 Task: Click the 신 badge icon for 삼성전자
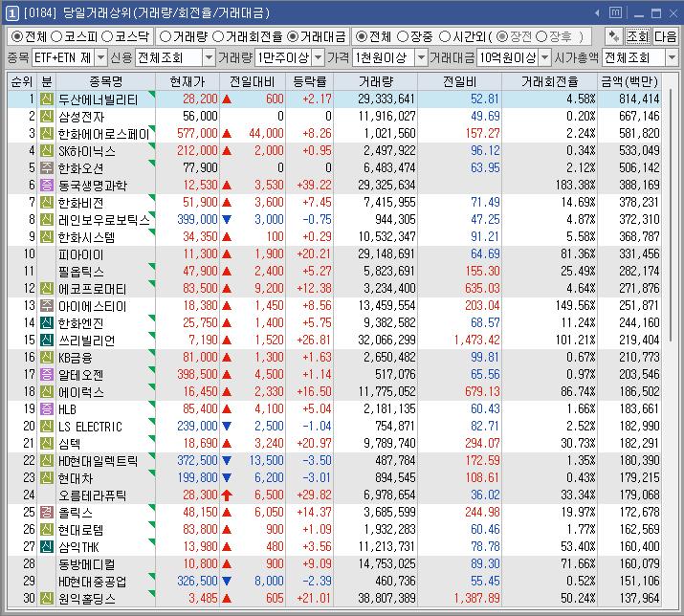[47, 116]
